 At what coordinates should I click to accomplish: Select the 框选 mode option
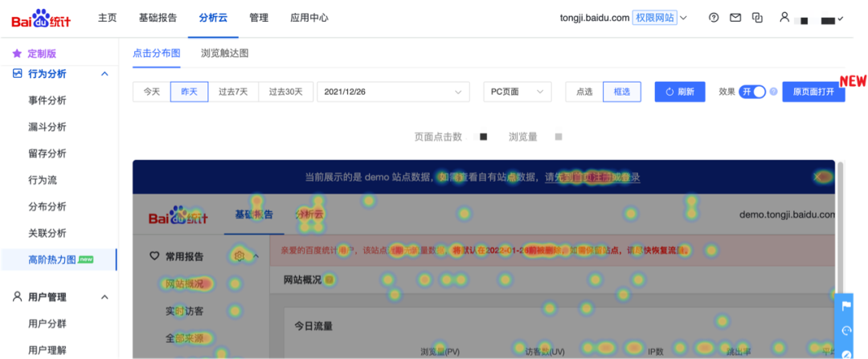coord(621,92)
